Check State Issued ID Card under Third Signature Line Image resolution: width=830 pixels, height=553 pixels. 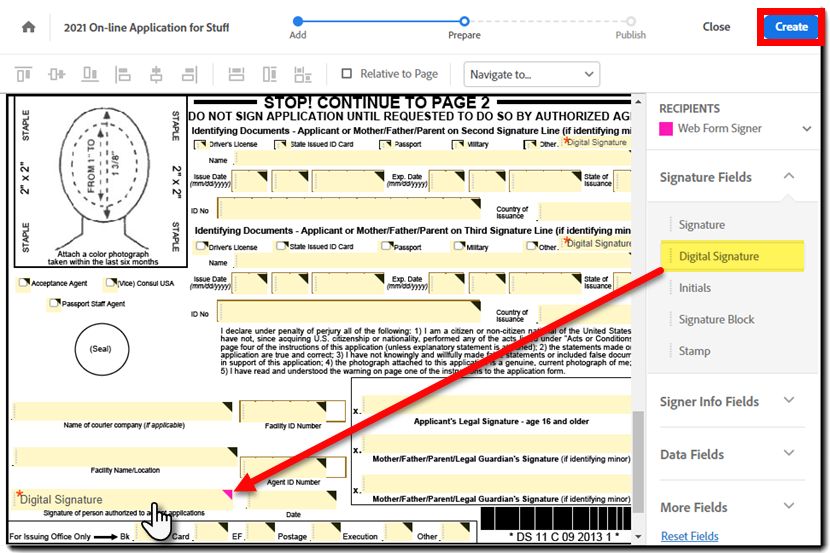pyautogui.click(x=282, y=246)
